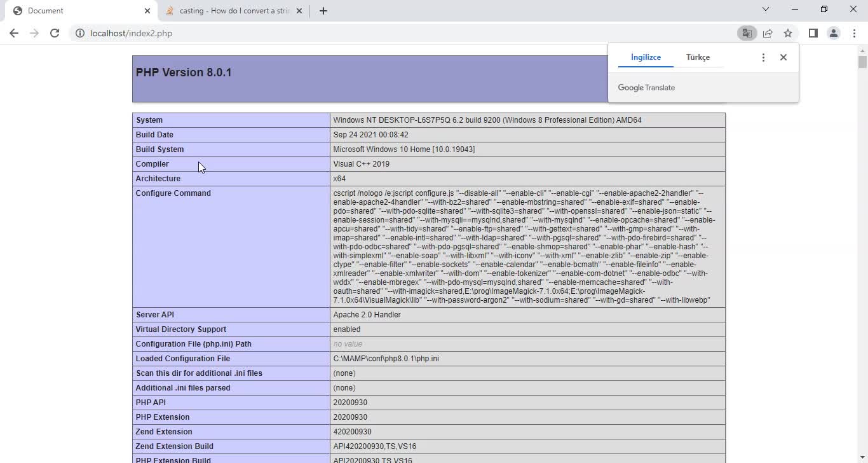Switch to the Document tab
Viewport: 868px width, 463px height.
[81, 11]
